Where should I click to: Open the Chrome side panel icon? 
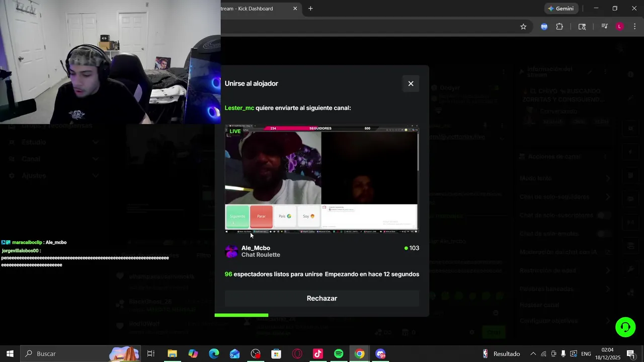coord(582,27)
